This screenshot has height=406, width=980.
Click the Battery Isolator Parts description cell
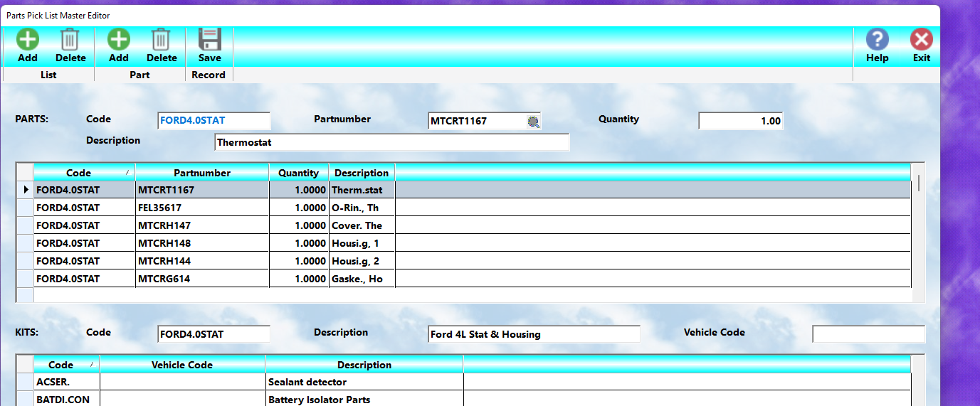tap(364, 400)
